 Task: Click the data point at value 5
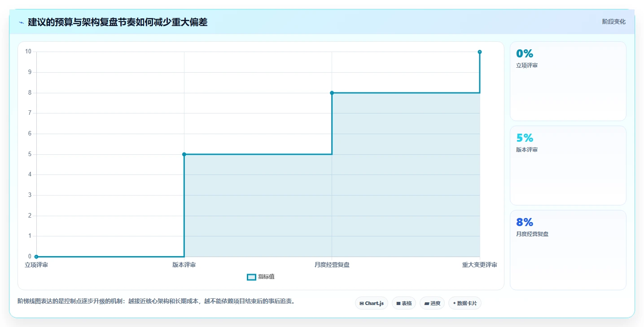(x=184, y=154)
